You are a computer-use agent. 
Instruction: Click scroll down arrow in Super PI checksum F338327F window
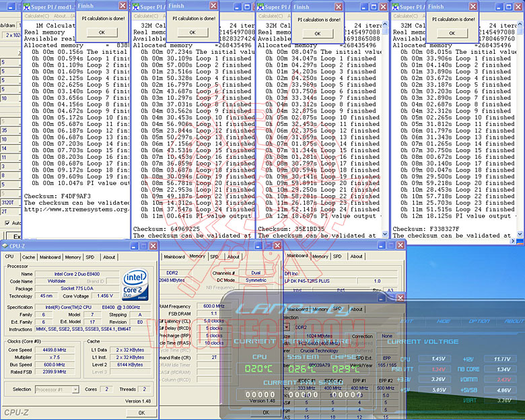(x=520, y=234)
